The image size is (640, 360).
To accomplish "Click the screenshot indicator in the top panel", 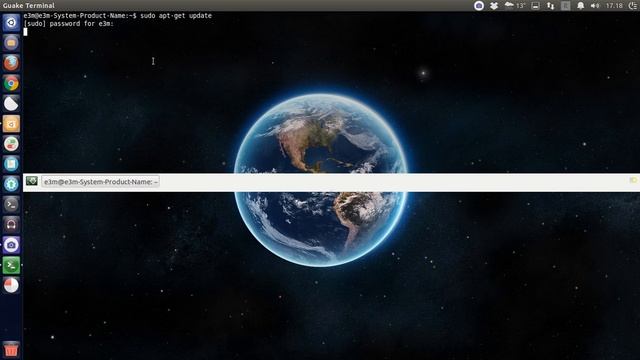I will tap(479, 5).
